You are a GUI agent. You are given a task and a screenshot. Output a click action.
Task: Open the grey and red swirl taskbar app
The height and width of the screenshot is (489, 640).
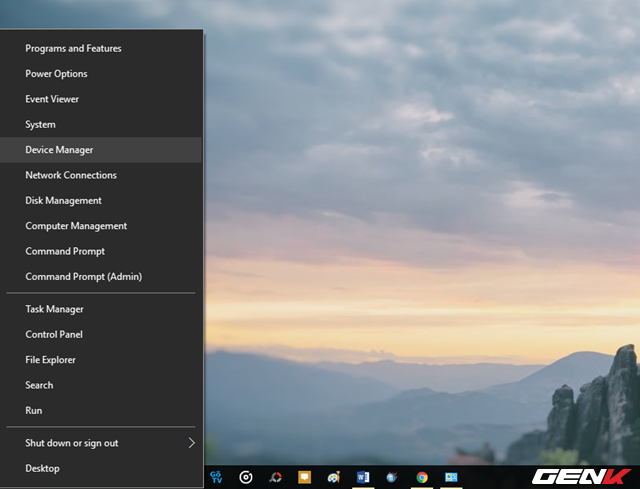pyautogui.click(x=276, y=477)
